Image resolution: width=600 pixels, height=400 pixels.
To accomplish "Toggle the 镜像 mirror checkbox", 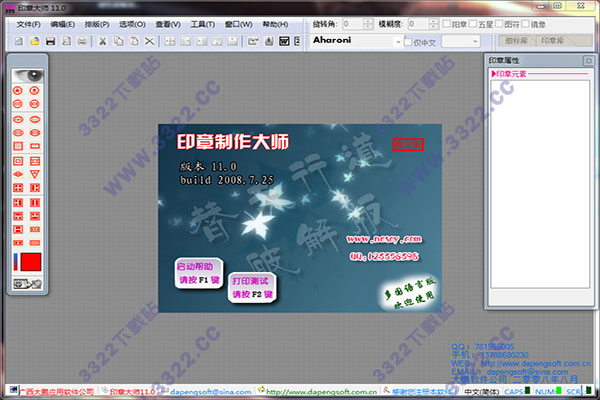I will 525,24.
